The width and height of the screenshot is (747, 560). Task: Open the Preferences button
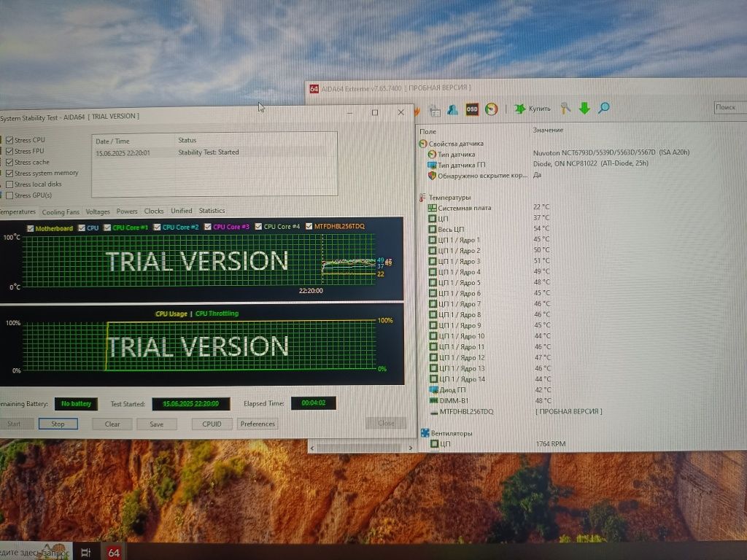258,424
